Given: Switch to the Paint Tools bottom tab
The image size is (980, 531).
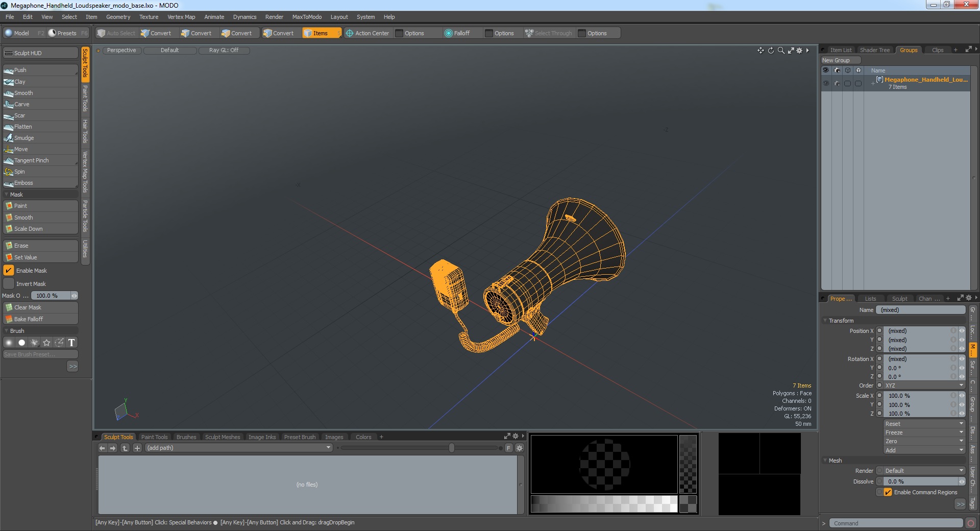Looking at the screenshot, I should (154, 437).
